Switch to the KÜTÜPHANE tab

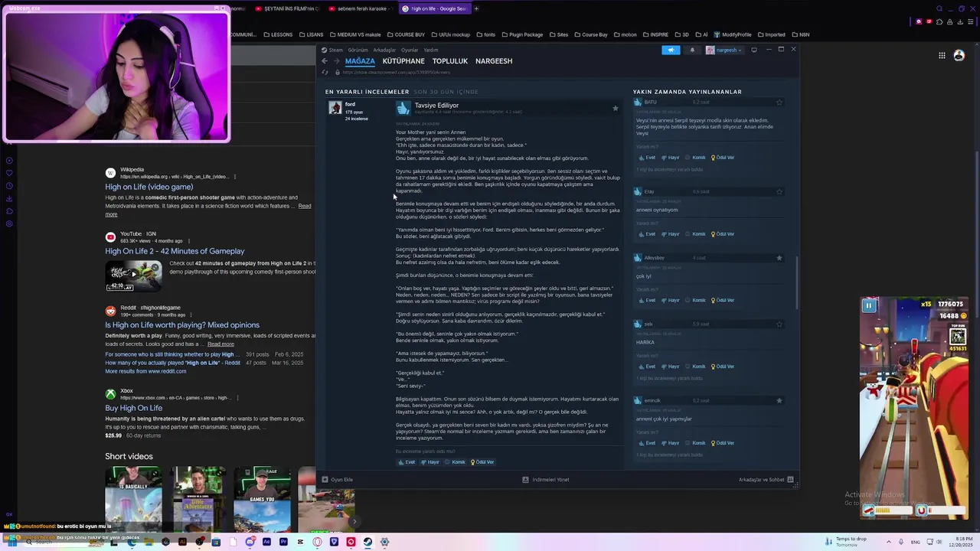tap(403, 61)
